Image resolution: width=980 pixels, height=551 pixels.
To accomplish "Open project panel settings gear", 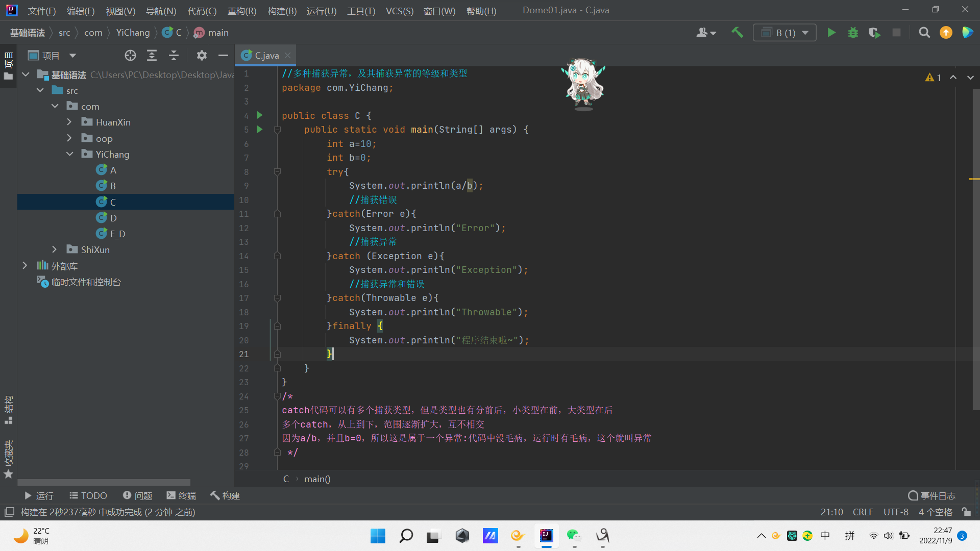I will pyautogui.click(x=202, y=56).
